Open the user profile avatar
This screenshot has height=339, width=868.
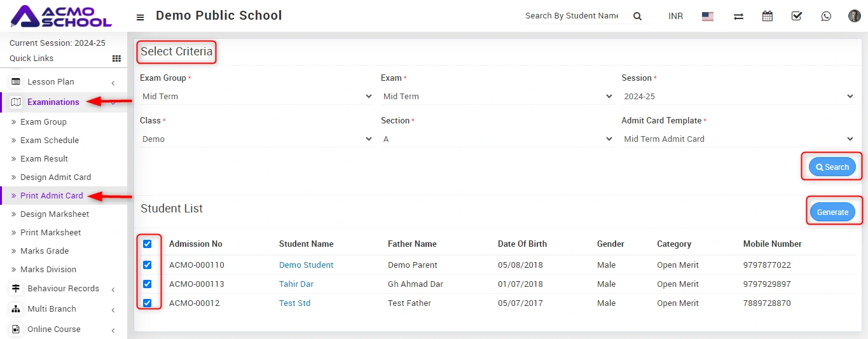point(854,17)
